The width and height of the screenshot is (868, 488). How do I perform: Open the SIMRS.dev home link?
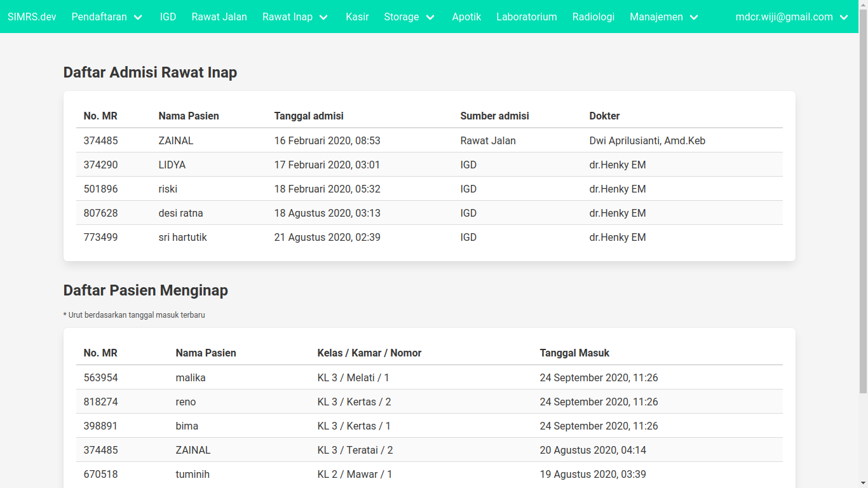coord(32,17)
